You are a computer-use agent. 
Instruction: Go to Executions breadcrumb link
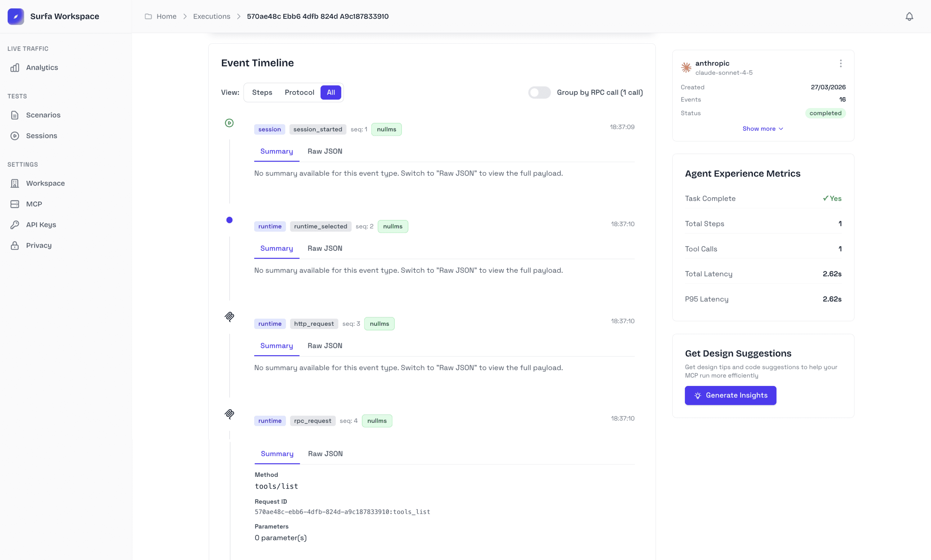211,16
